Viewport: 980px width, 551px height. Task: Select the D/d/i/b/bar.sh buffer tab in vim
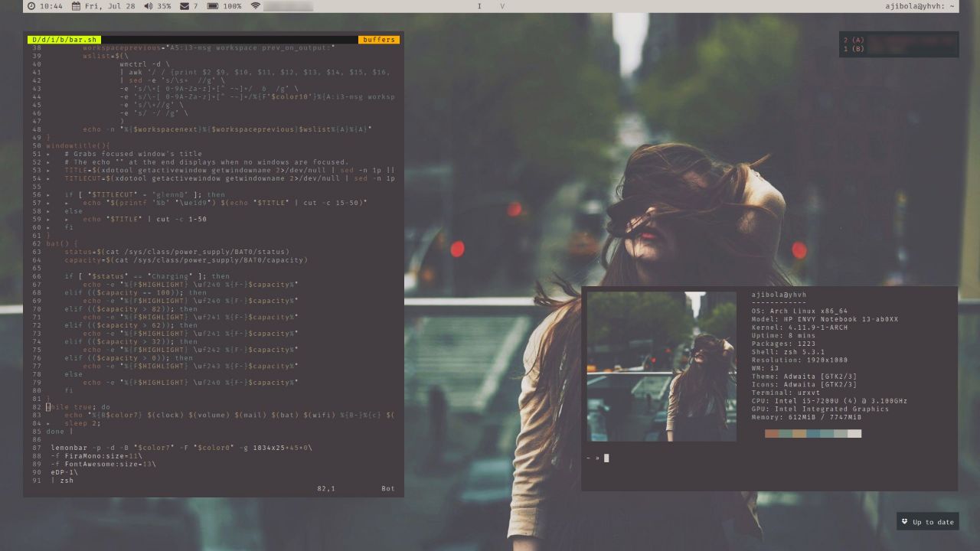point(64,40)
